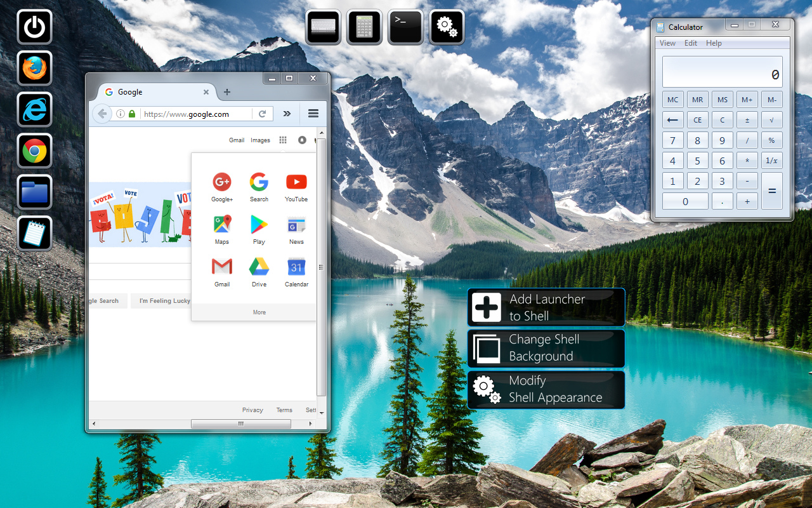The height and width of the screenshot is (508, 812).
Task: Open Gmail from the Google apps grid
Action: click(x=221, y=267)
